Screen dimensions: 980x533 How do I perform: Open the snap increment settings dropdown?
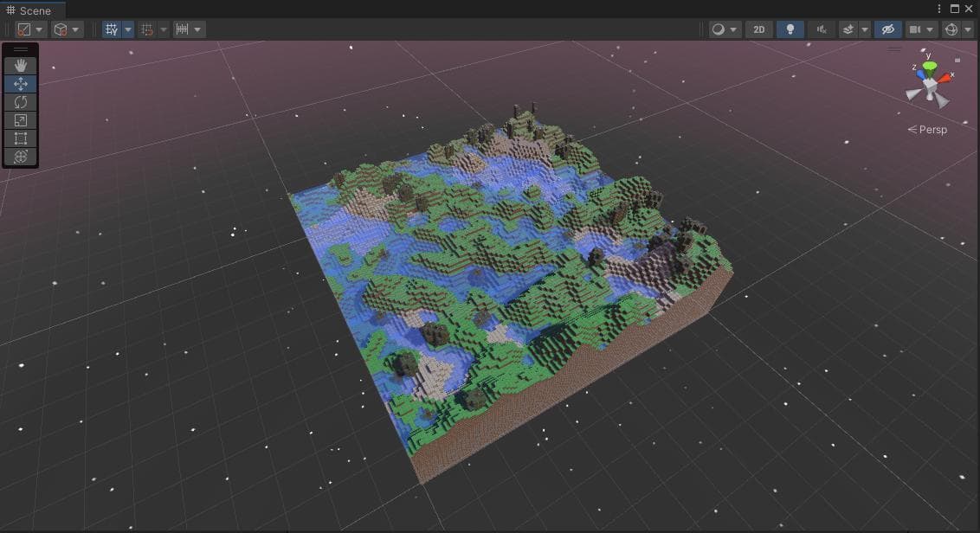pos(197,29)
